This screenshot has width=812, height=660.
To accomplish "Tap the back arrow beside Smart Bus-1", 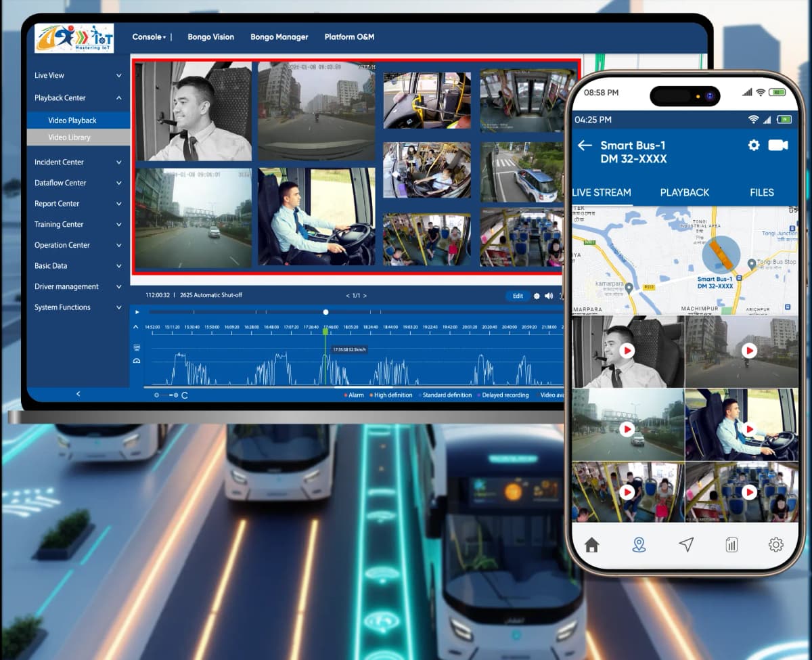I will point(584,145).
